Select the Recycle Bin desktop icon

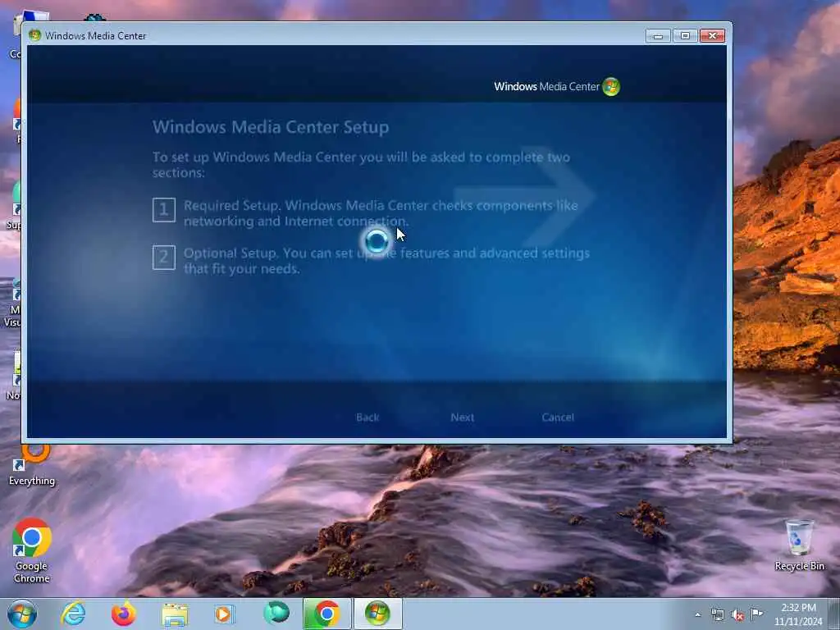coord(799,546)
